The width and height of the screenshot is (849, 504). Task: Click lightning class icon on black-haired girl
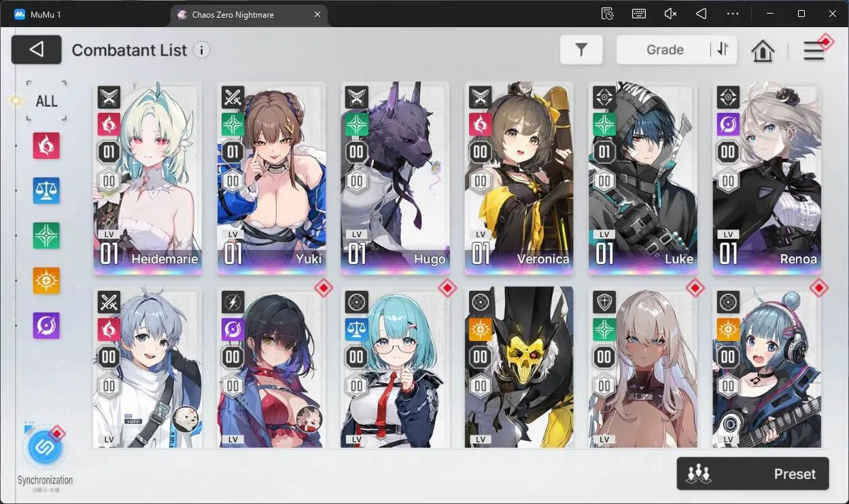232,302
